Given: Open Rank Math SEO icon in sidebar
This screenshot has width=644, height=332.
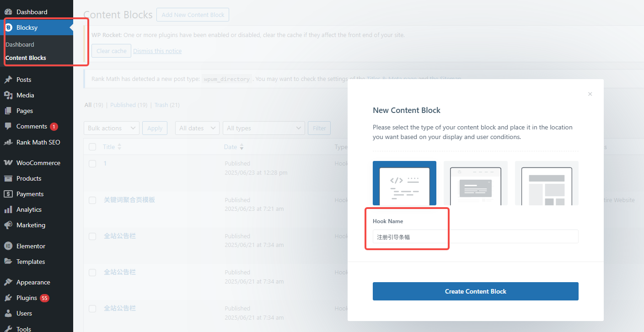Looking at the screenshot, I should pos(8,142).
